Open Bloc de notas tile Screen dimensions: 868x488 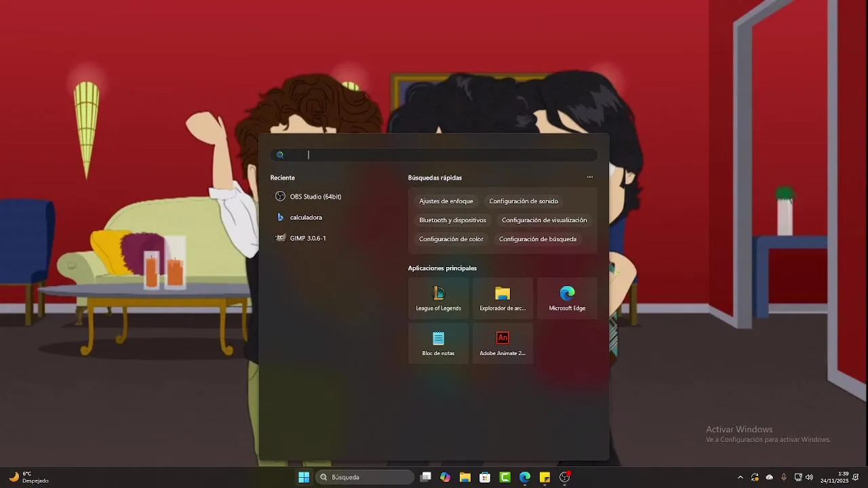tap(438, 343)
